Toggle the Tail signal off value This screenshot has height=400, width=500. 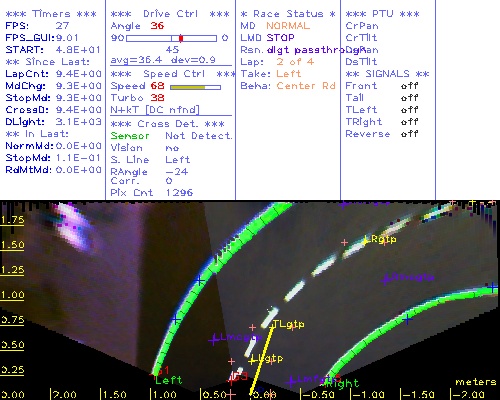point(409,98)
